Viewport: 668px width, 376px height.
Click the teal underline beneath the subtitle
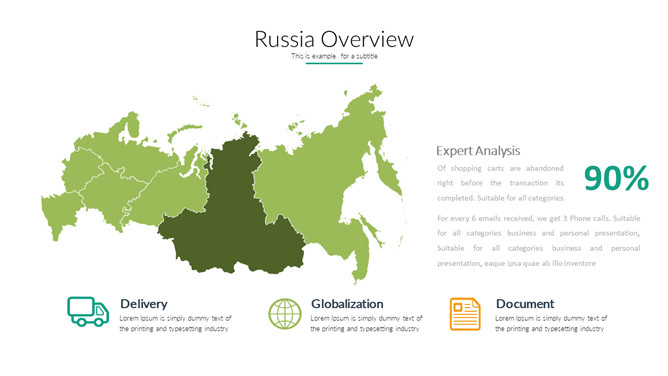pyautogui.click(x=334, y=63)
